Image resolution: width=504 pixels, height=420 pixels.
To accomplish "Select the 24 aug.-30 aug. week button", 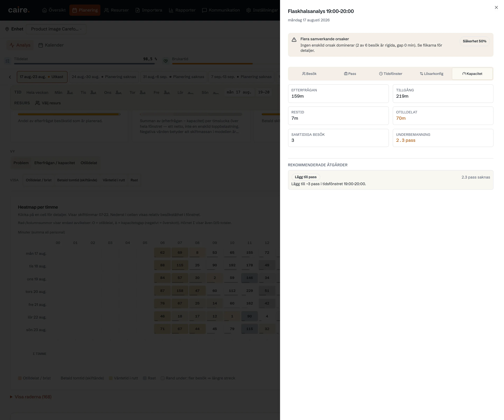I will coord(104,77).
